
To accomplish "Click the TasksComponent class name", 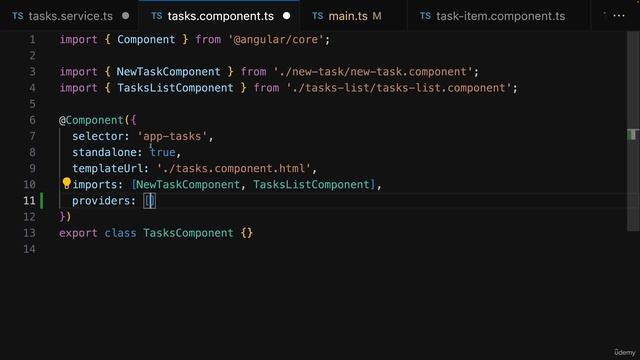I will [x=188, y=233].
